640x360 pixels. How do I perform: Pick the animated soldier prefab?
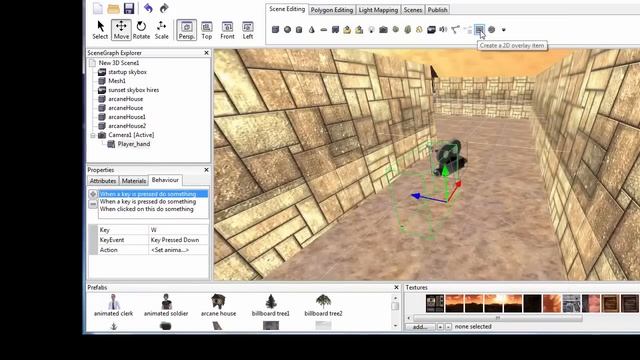[x=166, y=305]
